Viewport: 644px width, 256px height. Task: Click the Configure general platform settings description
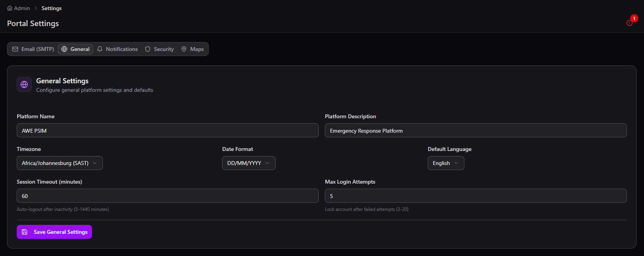95,90
